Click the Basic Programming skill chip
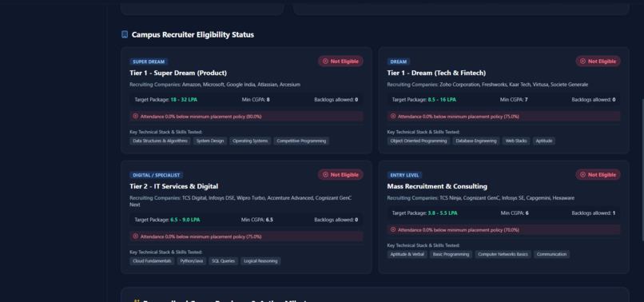This screenshot has width=644, height=302. [x=451, y=254]
